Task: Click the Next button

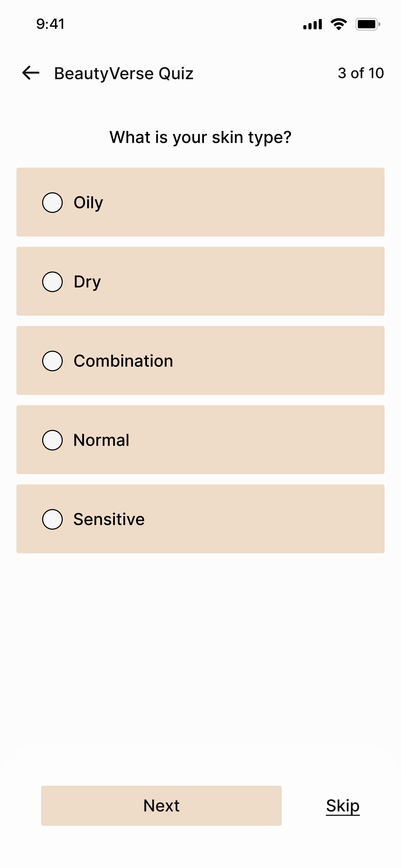Action: click(161, 806)
